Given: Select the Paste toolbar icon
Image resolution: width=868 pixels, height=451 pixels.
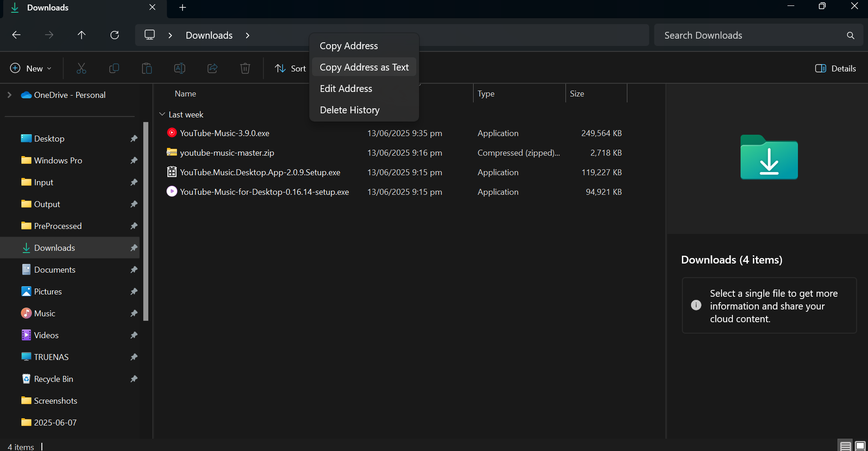Looking at the screenshot, I should point(147,68).
